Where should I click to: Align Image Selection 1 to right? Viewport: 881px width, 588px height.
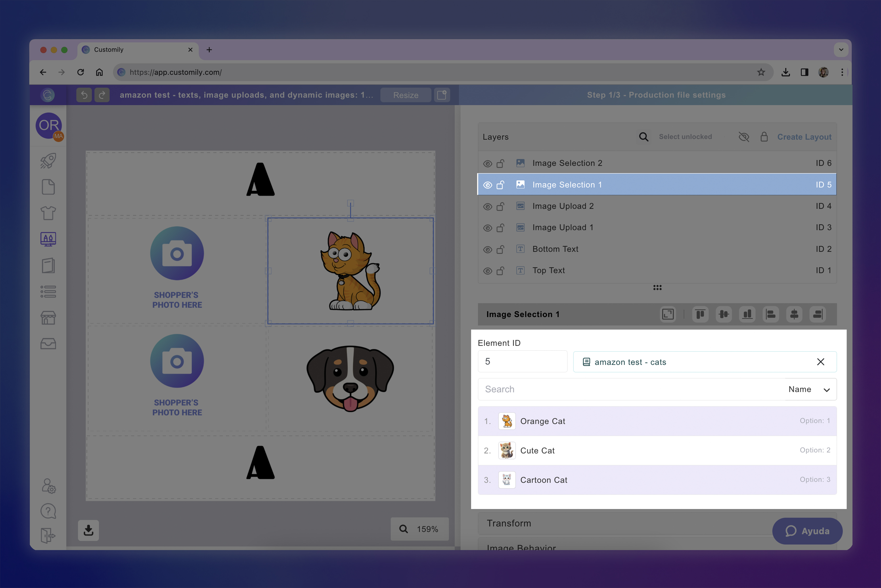(x=818, y=314)
